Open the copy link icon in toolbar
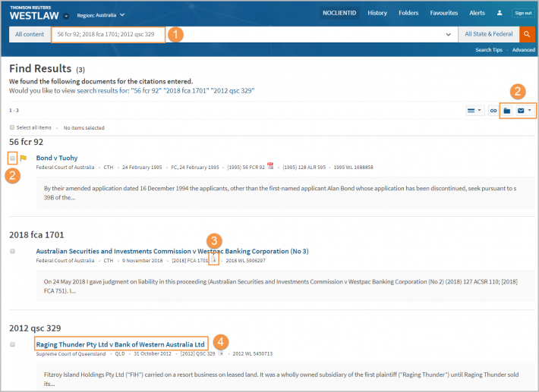The height and width of the screenshot is (392, 539). pos(493,111)
